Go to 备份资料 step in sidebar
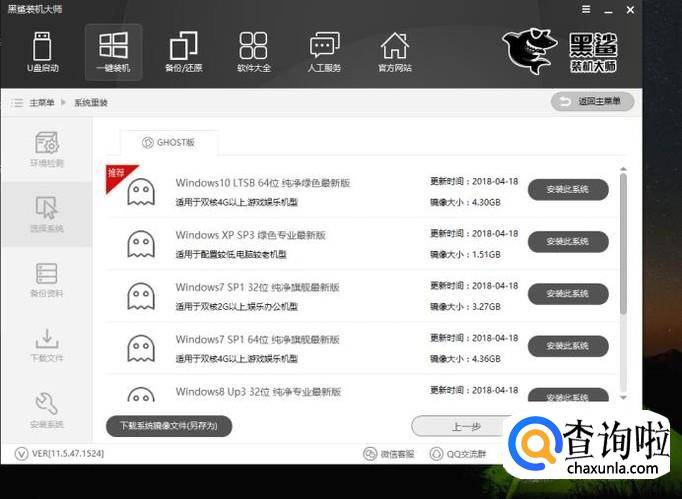682x499 pixels. 47,280
